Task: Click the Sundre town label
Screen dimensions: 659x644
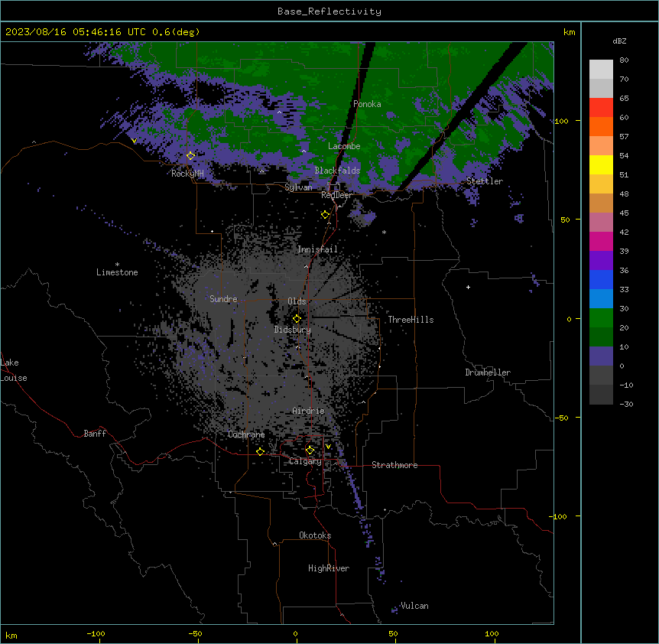Action: pyautogui.click(x=223, y=299)
